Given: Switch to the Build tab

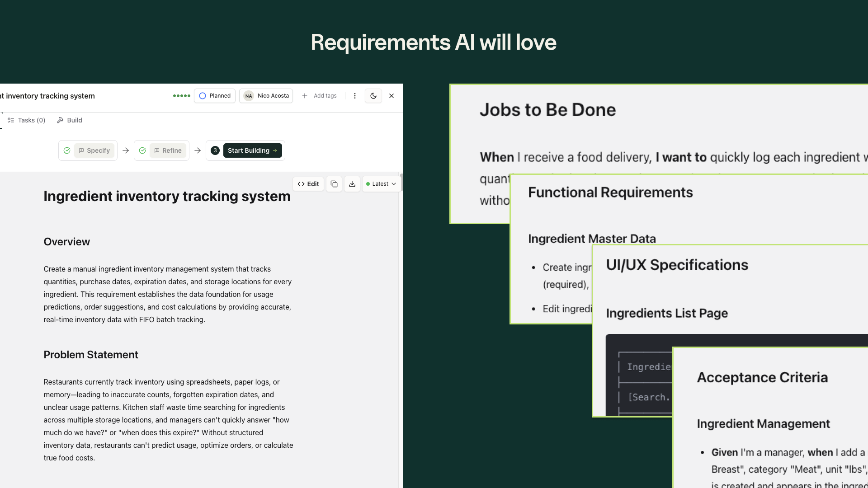Looking at the screenshot, I should 70,120.
